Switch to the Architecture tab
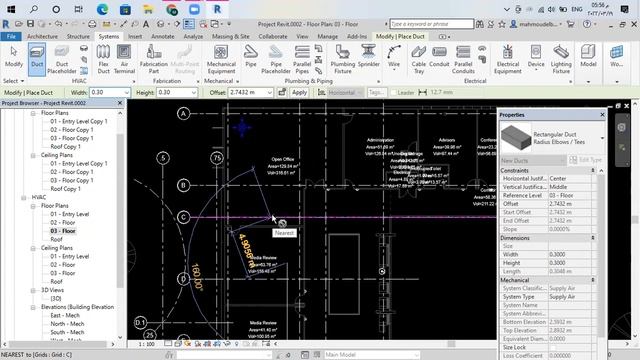This screenshot has height=360, width=640. 42,36
